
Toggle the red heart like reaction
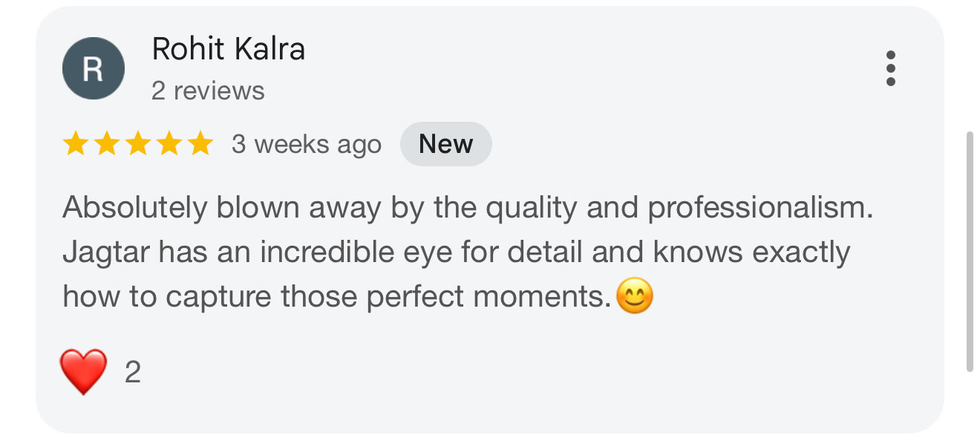click(x=83, y=371)
